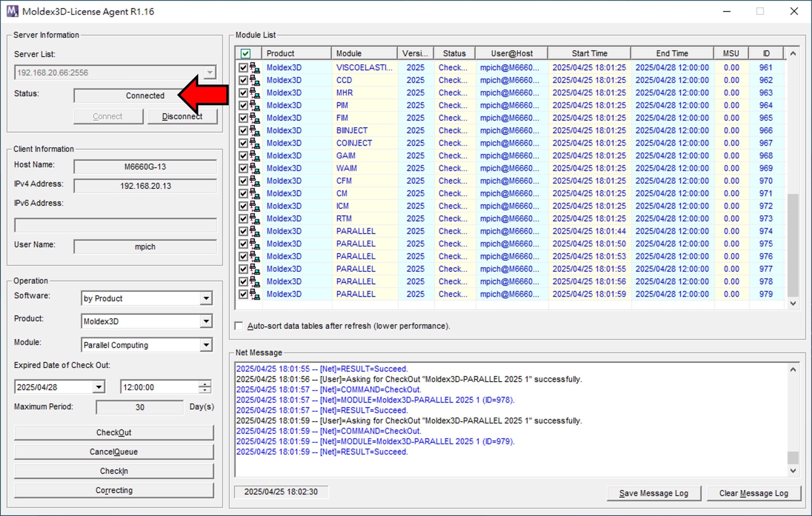Enable auto-sort data tables after refresh
The height and width of the screenshot is (516, 812).
(239, 326)
